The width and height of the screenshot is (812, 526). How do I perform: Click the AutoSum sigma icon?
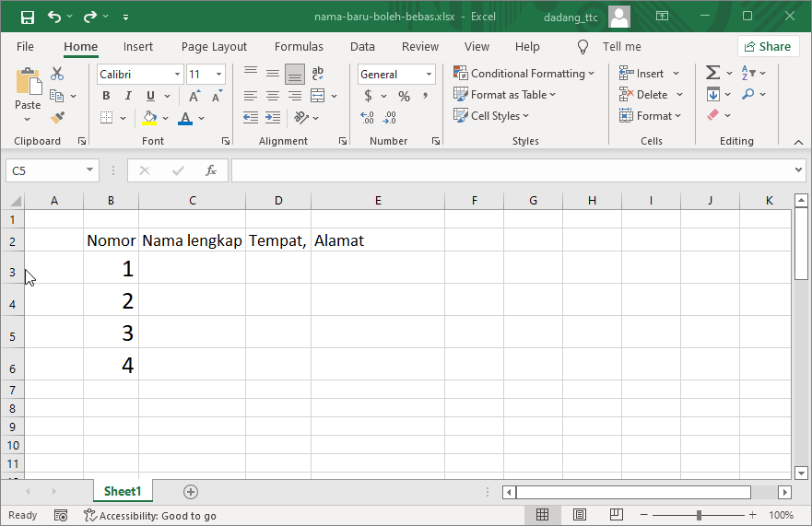[712, 74]
